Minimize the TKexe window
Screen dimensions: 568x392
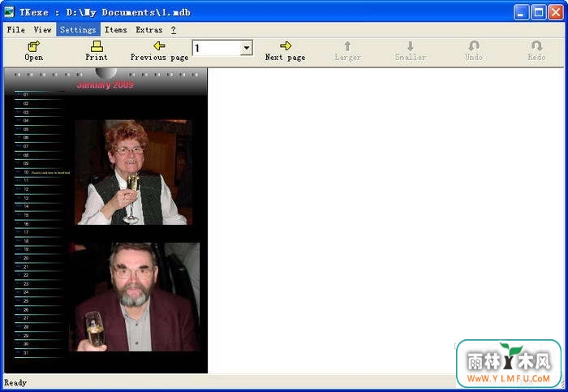point(521,12)
